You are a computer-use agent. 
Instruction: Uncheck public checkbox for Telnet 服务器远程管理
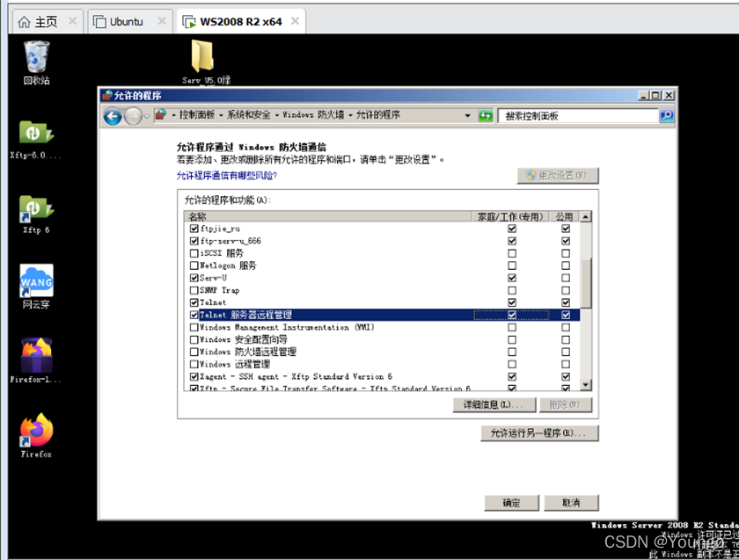click(x=566, y=315)
